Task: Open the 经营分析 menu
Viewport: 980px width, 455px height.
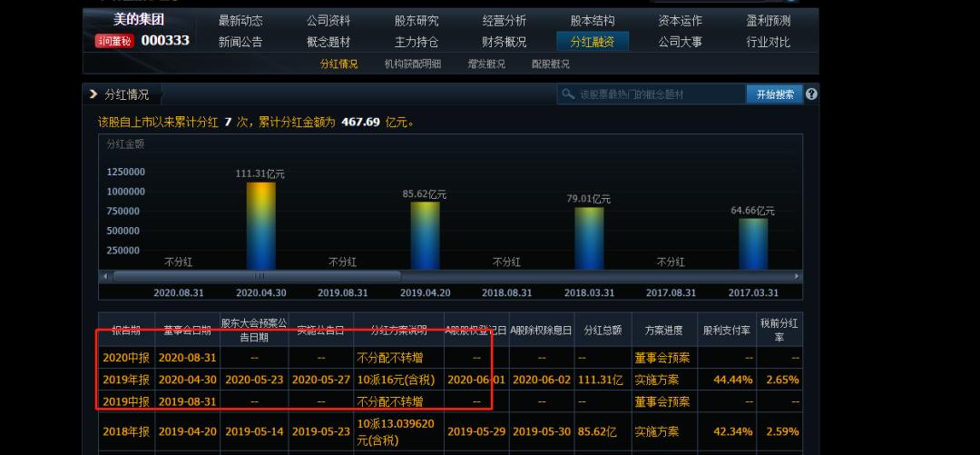Action: (x=505, y=21)
